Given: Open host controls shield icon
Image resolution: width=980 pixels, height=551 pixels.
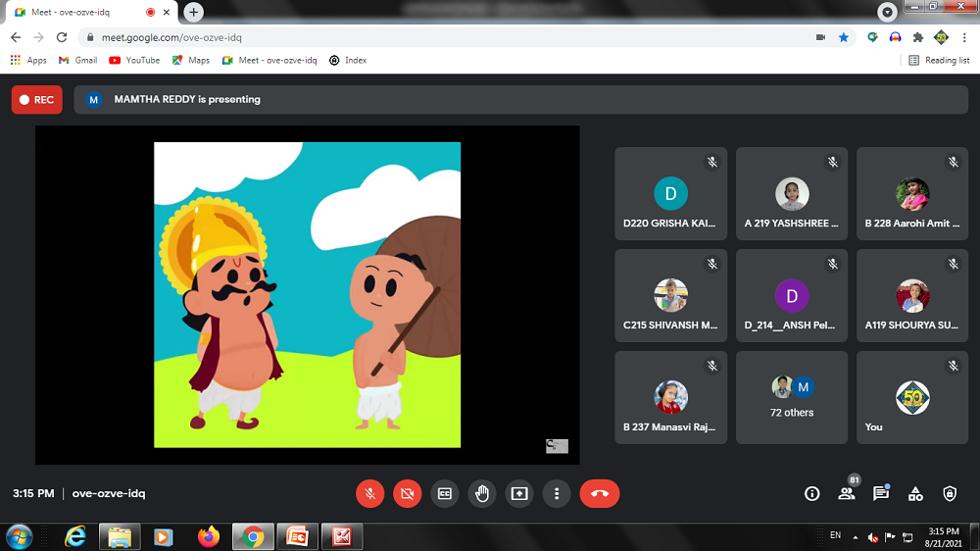Looking at the screenshot, I should [x=950, y=494].
